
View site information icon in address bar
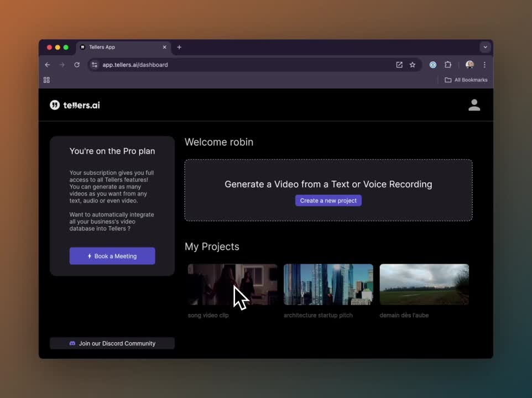click(95, 65)
